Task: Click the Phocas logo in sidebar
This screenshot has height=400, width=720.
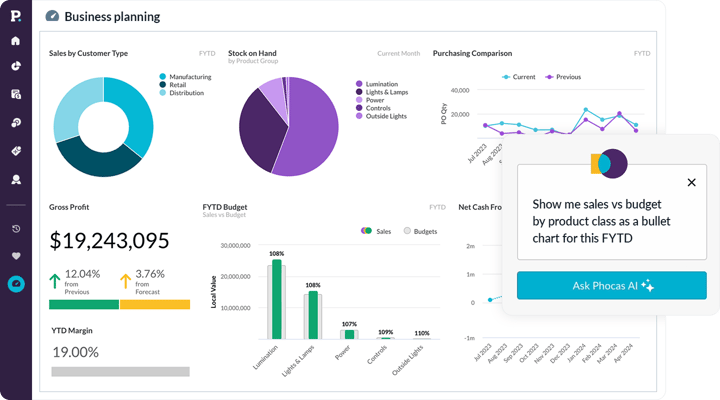Action: [x=16, y=16]
